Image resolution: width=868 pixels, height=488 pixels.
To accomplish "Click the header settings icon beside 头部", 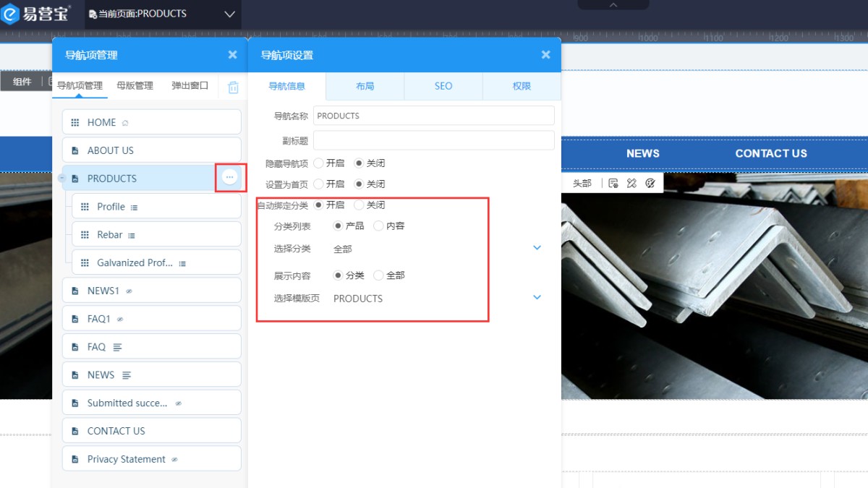I will [613, 184].
